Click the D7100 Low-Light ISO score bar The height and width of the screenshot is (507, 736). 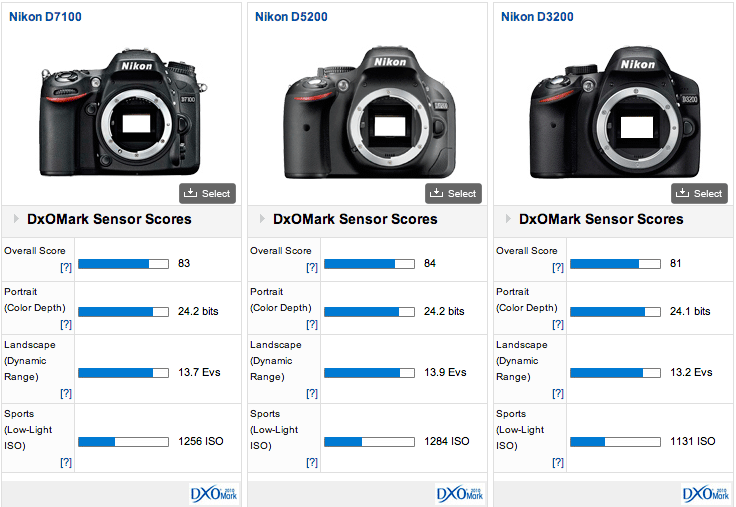pyautogui.click(x=123, y=442)
